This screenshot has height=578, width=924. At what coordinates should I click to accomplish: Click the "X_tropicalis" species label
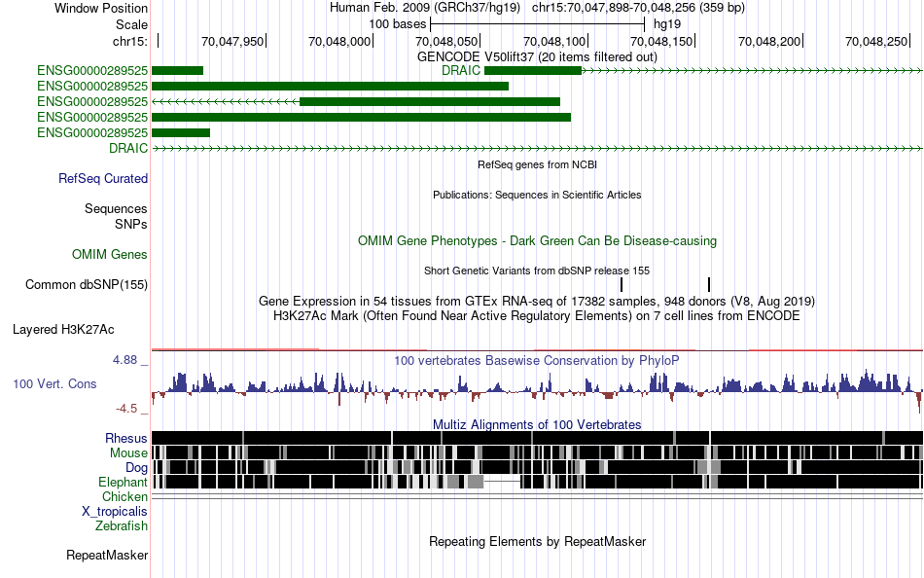[115, 512]
